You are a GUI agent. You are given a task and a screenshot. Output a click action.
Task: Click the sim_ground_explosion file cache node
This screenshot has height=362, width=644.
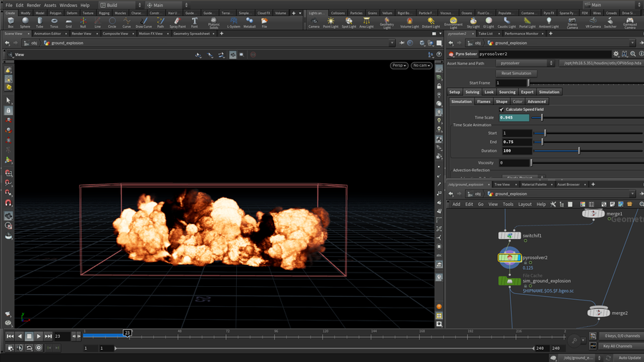point(509,281)
